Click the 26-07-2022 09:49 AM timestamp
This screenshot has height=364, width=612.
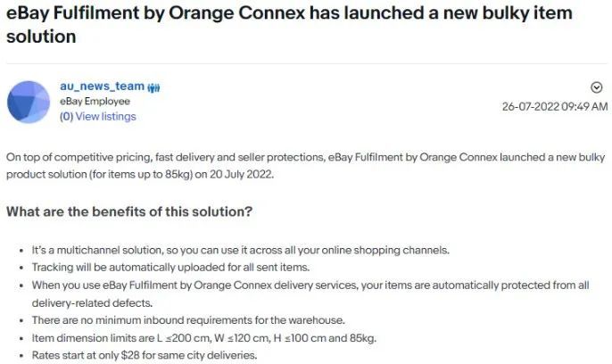[x=555, y=106]
